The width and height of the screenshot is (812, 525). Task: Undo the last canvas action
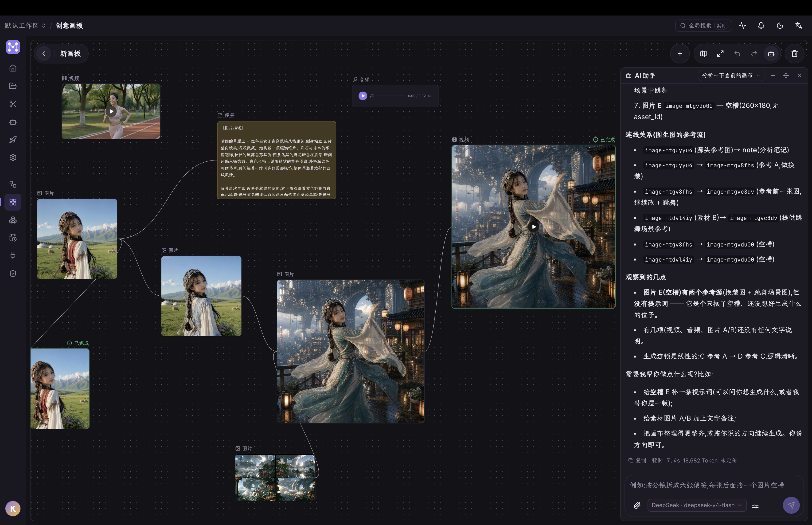tap(737, 54)
